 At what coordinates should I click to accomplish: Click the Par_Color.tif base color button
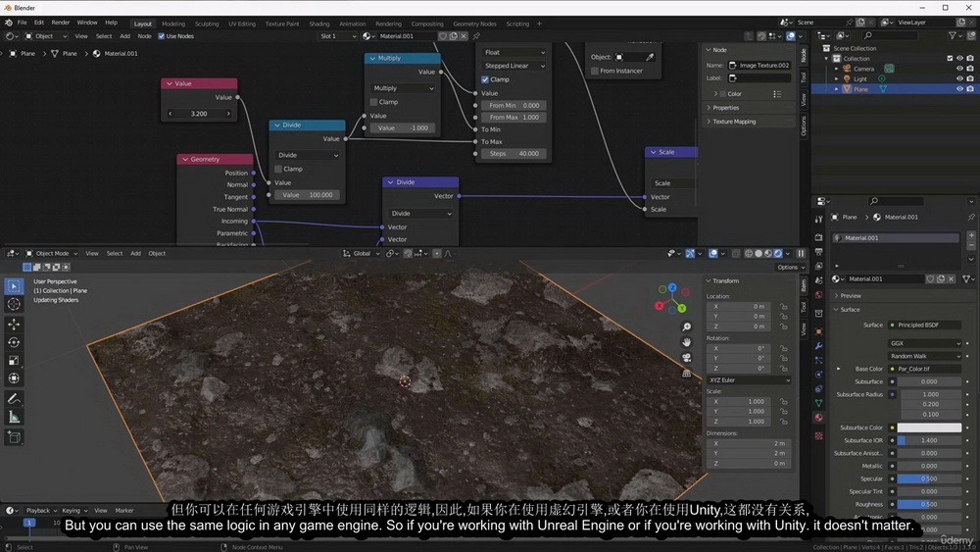[x=925, y=369]
